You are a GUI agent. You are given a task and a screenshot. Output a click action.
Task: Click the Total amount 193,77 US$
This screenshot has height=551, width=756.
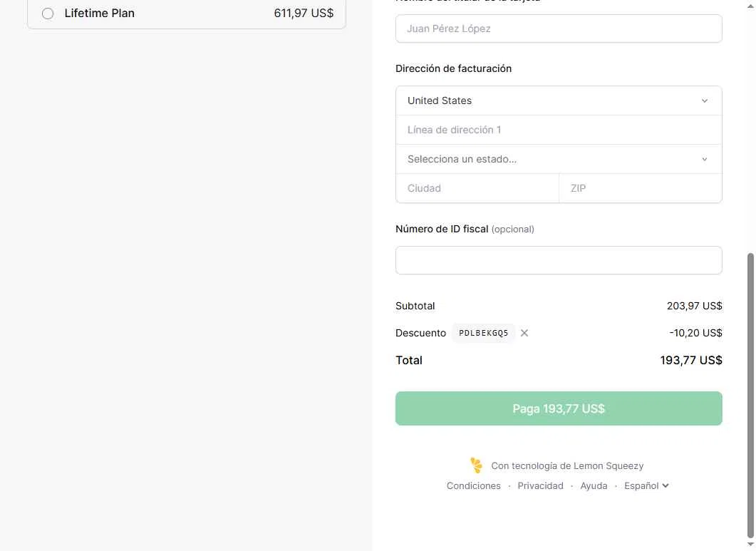(x=691, y=361)
